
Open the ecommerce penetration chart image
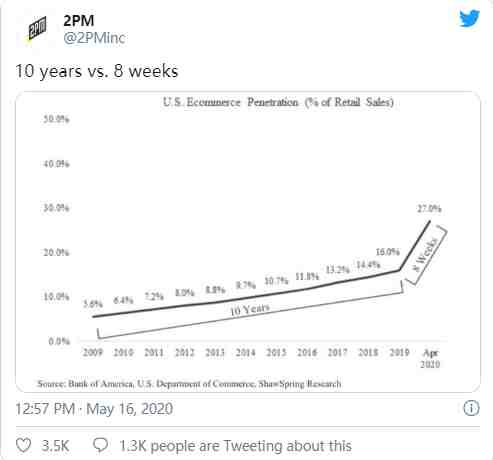point(248,242)
